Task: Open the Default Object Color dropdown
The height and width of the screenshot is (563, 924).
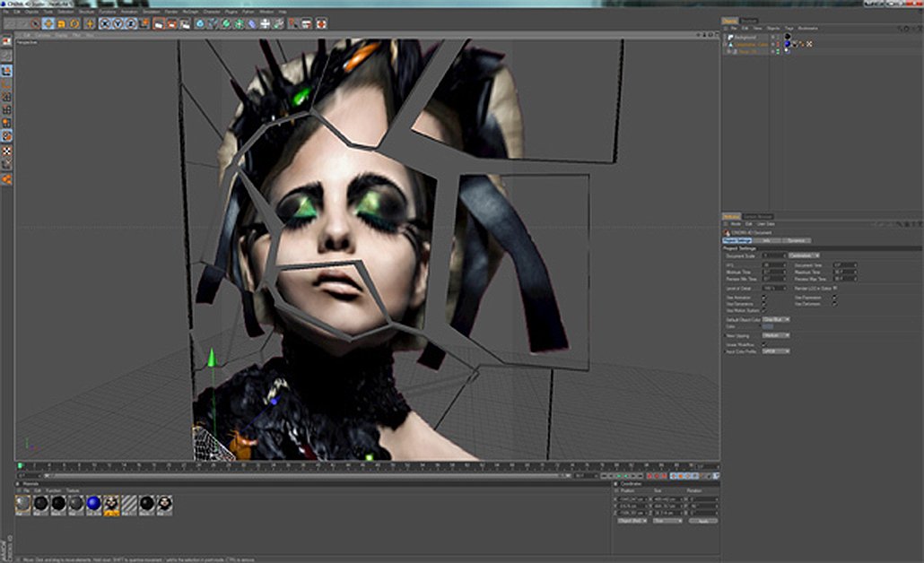Action: tap(776, 319)
